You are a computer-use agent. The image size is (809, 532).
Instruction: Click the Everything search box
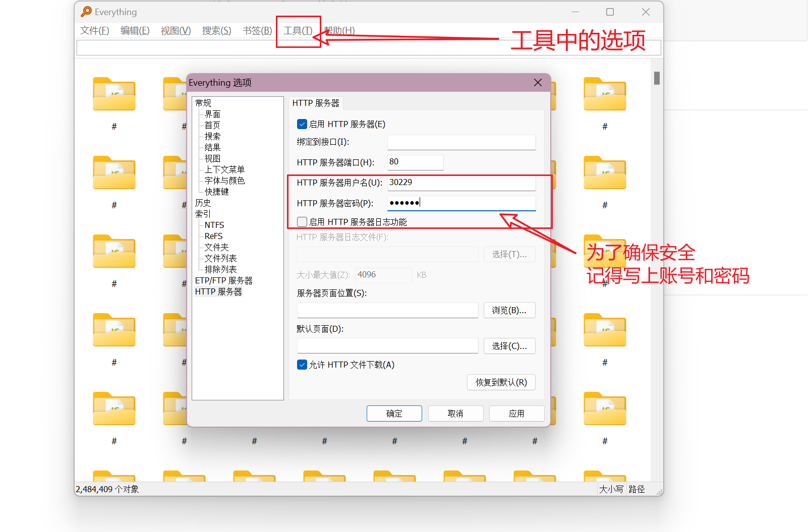point(369,48)
